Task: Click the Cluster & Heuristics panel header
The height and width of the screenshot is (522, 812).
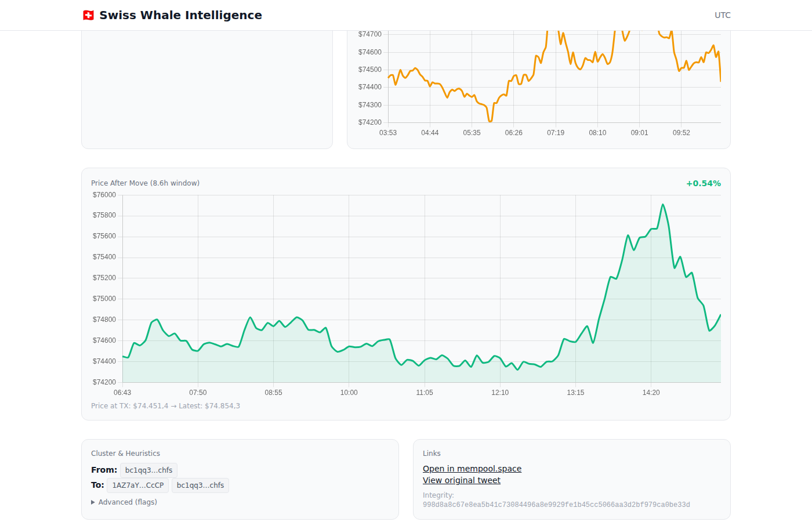Action: tap(125, 453)
